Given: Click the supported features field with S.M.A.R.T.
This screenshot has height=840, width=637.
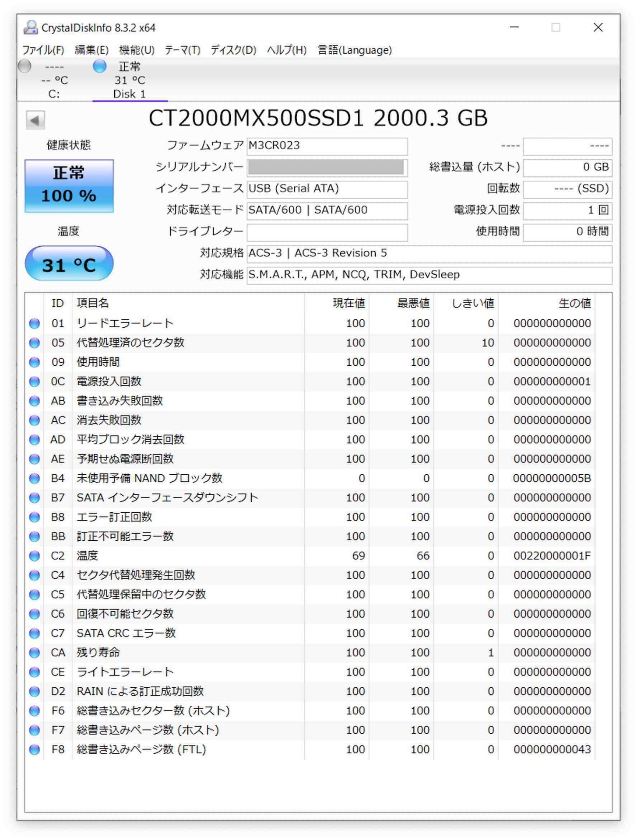Looking at the screenshot, I should pos(429,275).
